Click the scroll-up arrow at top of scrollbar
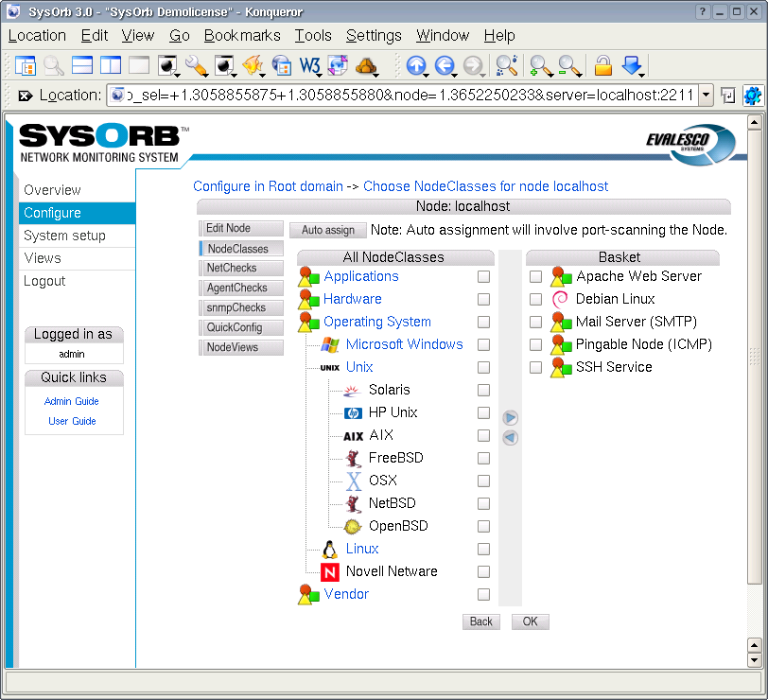The height and width of the screenshot is (700, 768). [x=755, y=122]
